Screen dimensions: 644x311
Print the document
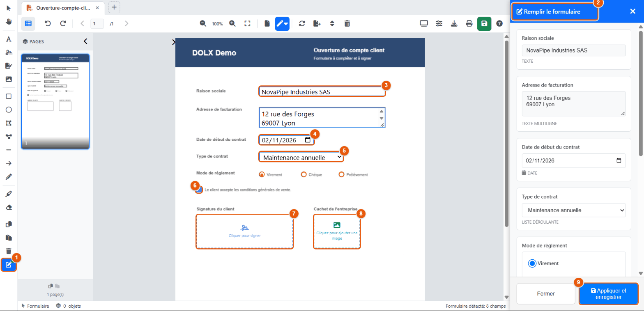[469, 23]
